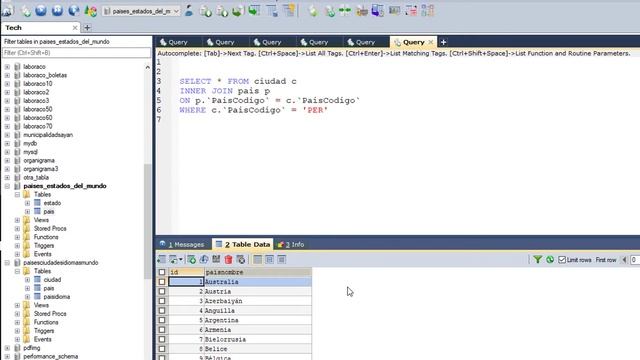Click the colorful tri-shape toolbar icon beside database dropdown
The width and height of the screenshot is (640, 360).
click(91, 11)
